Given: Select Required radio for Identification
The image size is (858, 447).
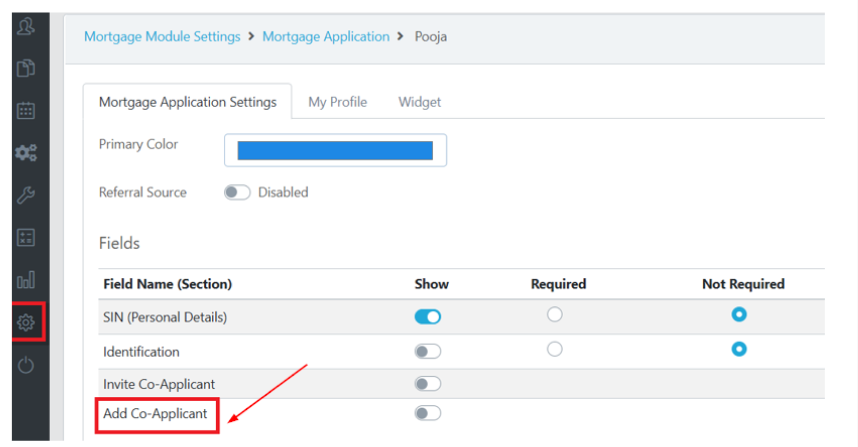Looking at the screenshot, I should [x=555, y=349].
